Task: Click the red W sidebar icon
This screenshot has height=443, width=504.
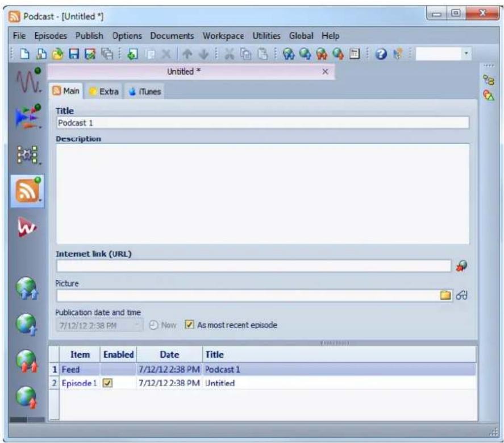Action: click(27, 227)
